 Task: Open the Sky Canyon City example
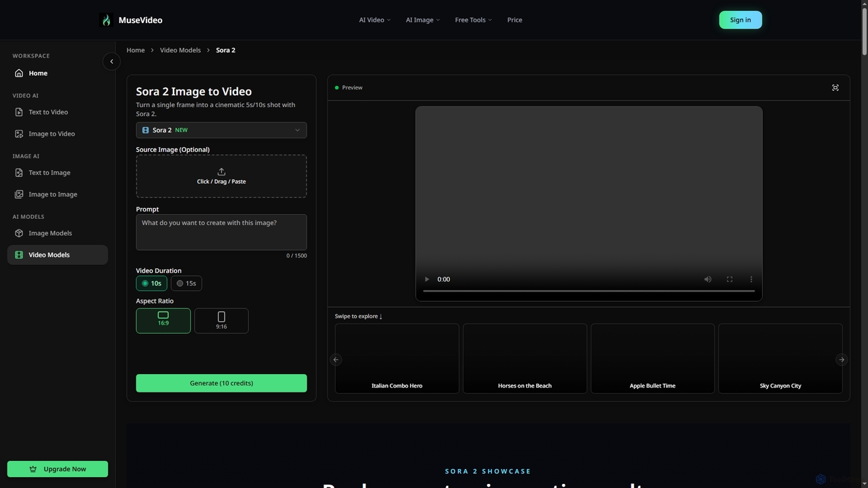pyautogui.click(x=781, y=359)
